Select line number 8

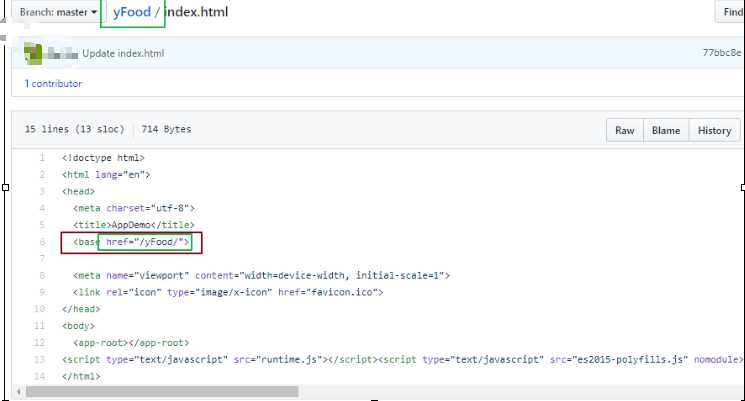pos(42,276)
